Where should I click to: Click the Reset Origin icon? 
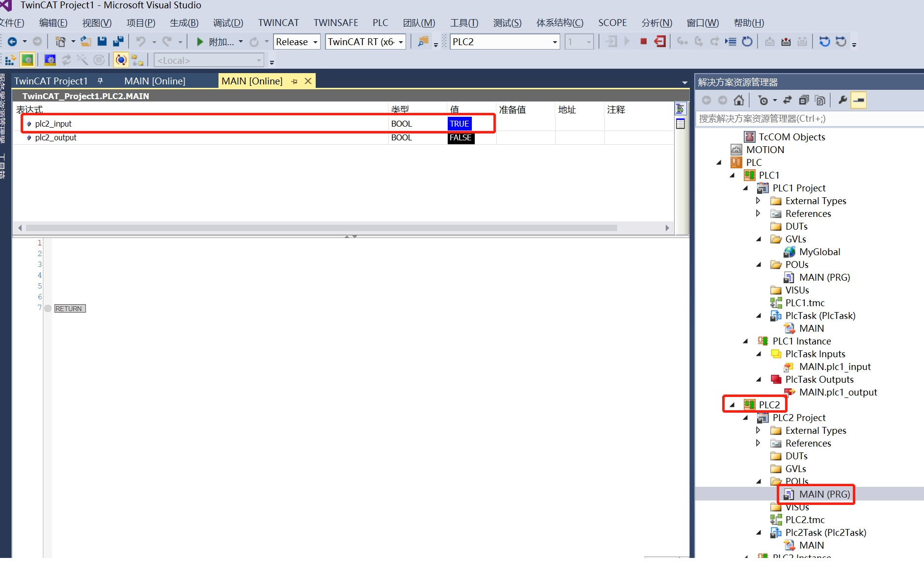pos(841,42)
